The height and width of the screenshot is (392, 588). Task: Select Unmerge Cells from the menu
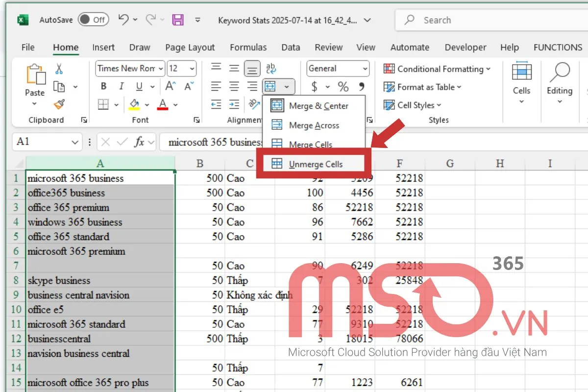315,164
